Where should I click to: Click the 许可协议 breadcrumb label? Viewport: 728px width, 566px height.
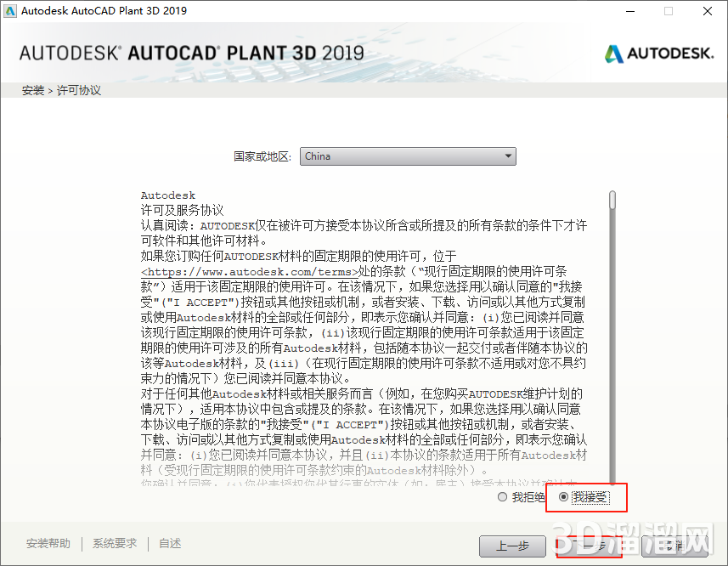coord(78,89)
